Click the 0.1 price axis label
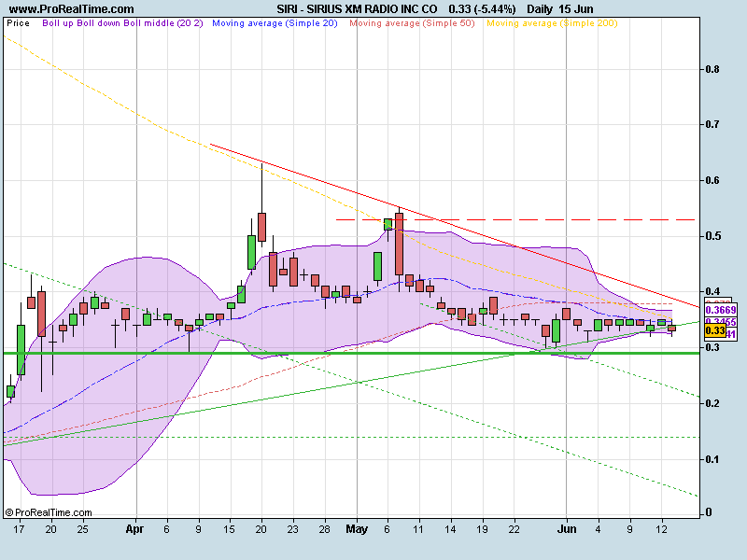Screen dimensions: 747x560 tap(712, 459)
